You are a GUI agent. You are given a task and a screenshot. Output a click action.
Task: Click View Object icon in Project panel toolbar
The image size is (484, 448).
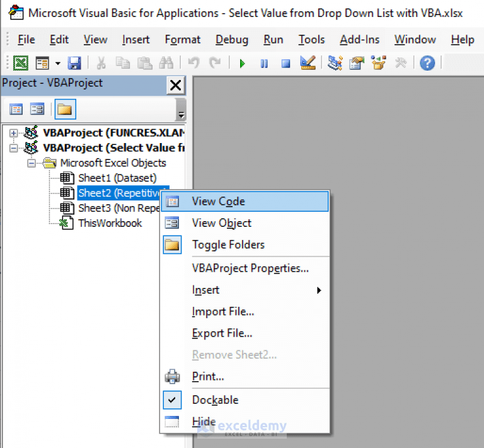coord(37,109)
